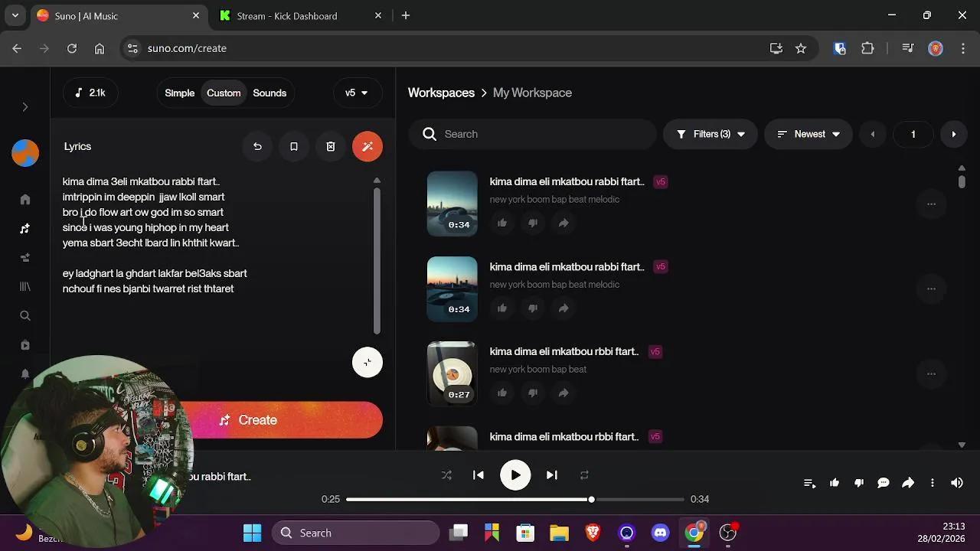980x551 pixels.
Task: Switch to Simple mode
Action: [180, 93]
